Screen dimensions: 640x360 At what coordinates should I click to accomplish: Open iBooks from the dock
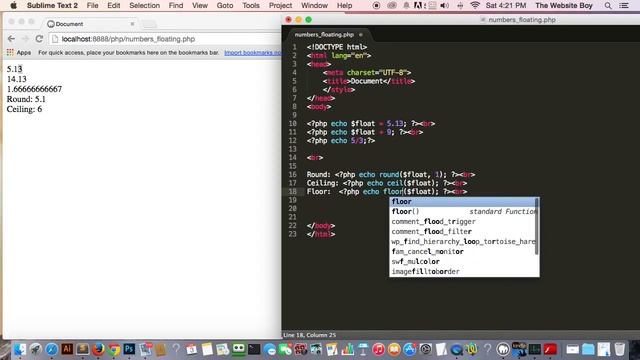click(x=394, y=349)
